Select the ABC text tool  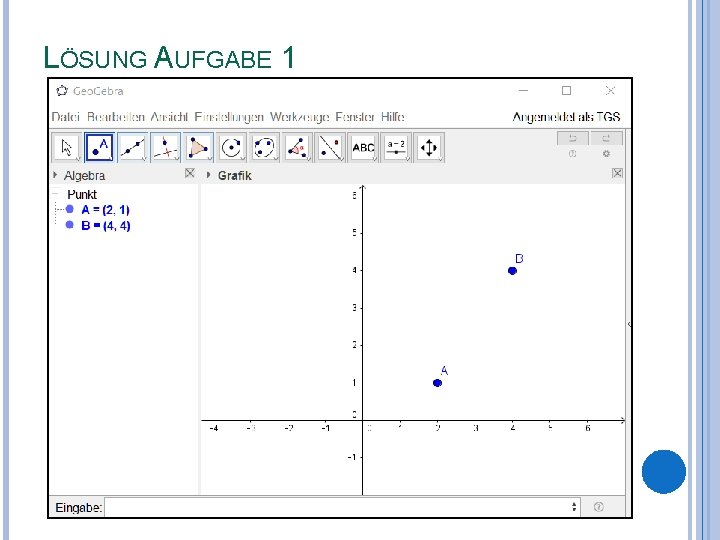pyautogui.click(x=363, y=147)
